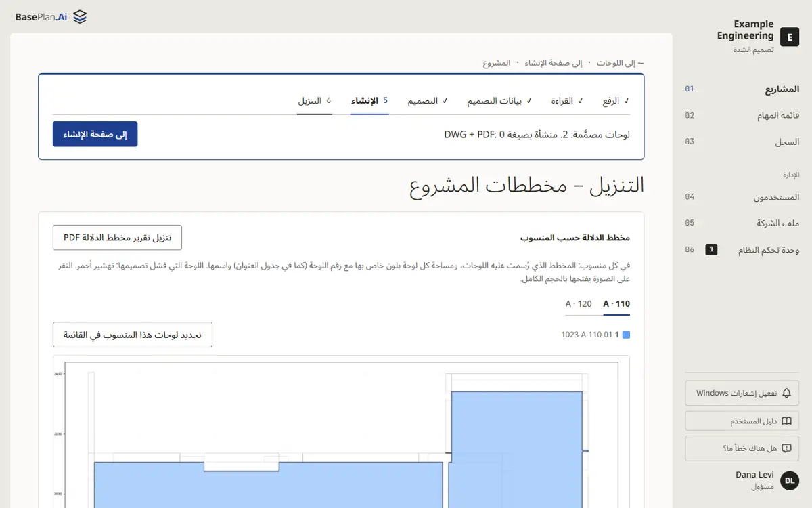This screenshot has height=508, width=812.
Task: Go to step 5 الإنشاء
Action: [x=369, y=101]
